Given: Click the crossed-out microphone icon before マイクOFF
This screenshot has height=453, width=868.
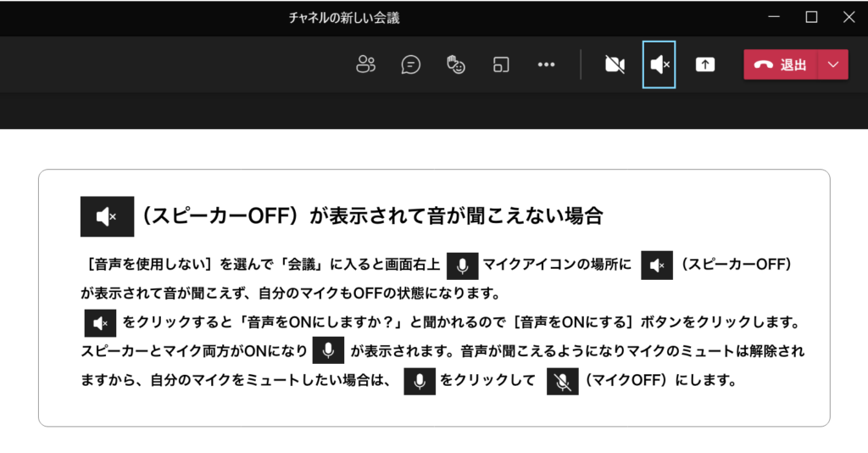Looking at the screenshot, I should pos(563,381).
